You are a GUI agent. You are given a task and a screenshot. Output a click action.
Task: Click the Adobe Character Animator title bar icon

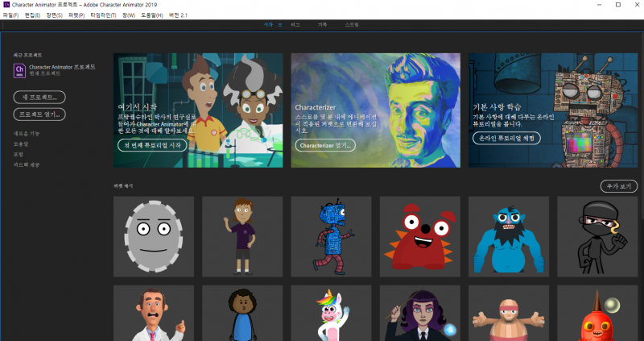click(6, 5)
